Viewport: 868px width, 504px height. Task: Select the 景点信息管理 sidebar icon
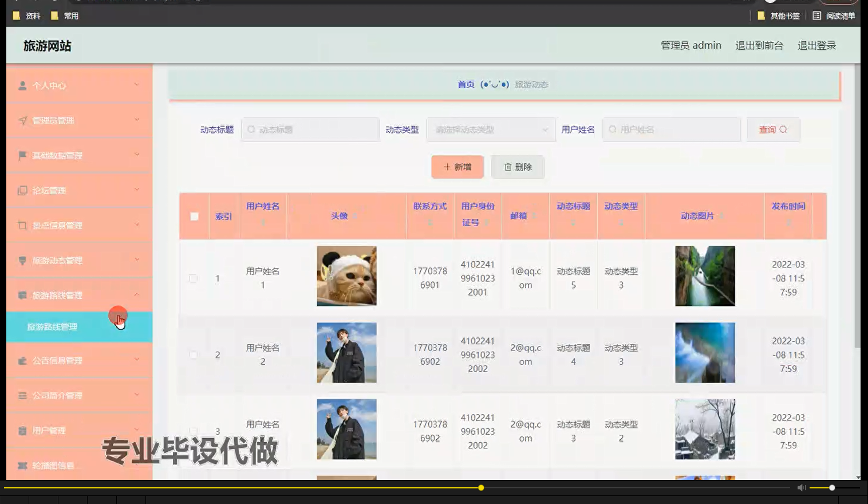pos(22,225)
